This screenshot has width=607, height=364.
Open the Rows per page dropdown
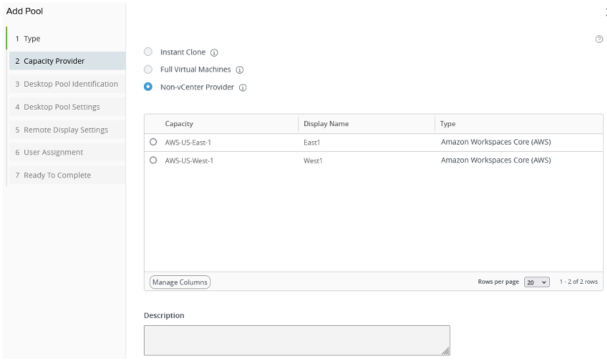coord(537,282)
